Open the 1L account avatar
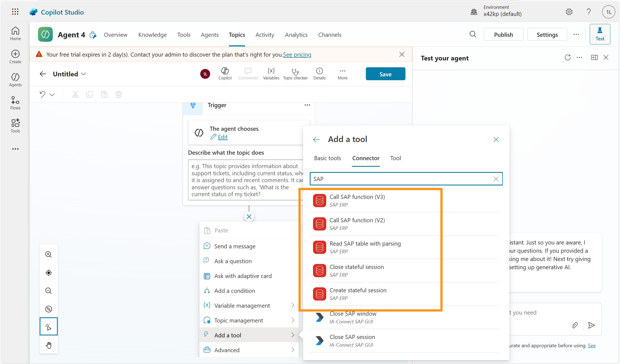 tap(609, 12)
